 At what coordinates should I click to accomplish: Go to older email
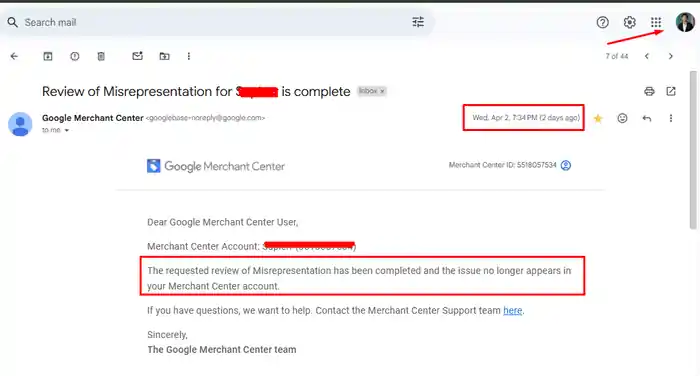(671, 56)
